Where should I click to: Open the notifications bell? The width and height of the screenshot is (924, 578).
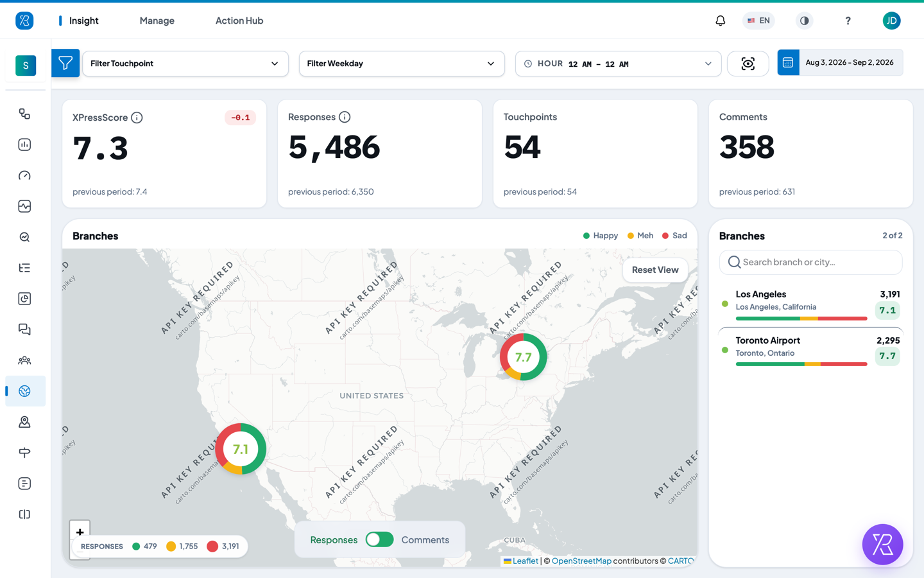(x=720, y=21)
